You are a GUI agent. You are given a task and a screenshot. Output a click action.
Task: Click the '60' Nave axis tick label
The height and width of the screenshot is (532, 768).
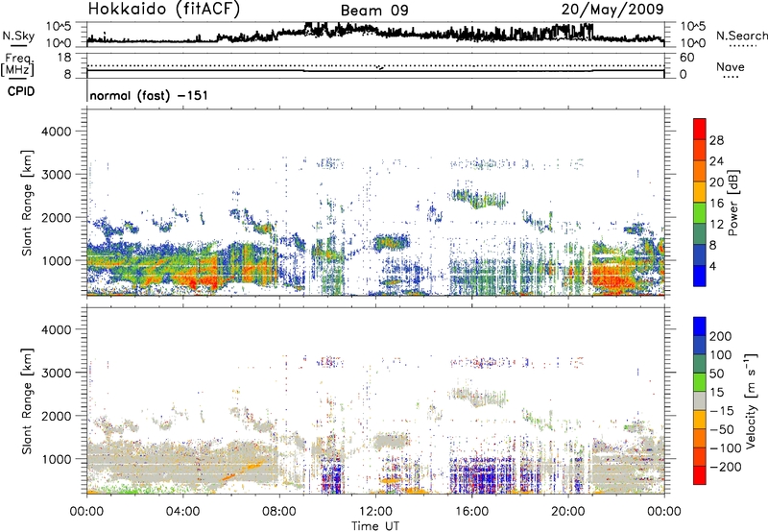coord(686,58)
